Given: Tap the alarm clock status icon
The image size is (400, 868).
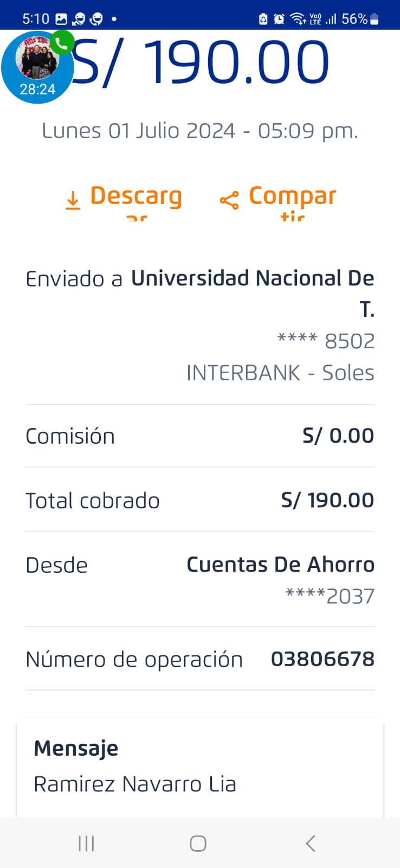Looking at the screenshot, I should (x=279, y=19).
